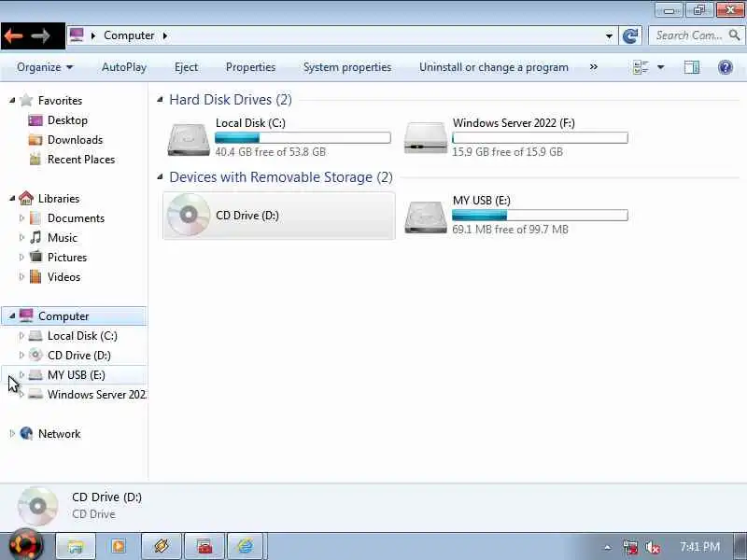The height and width of the screenshot is (560, 747).
Task: Open the Organize menu
Action: 44,67
